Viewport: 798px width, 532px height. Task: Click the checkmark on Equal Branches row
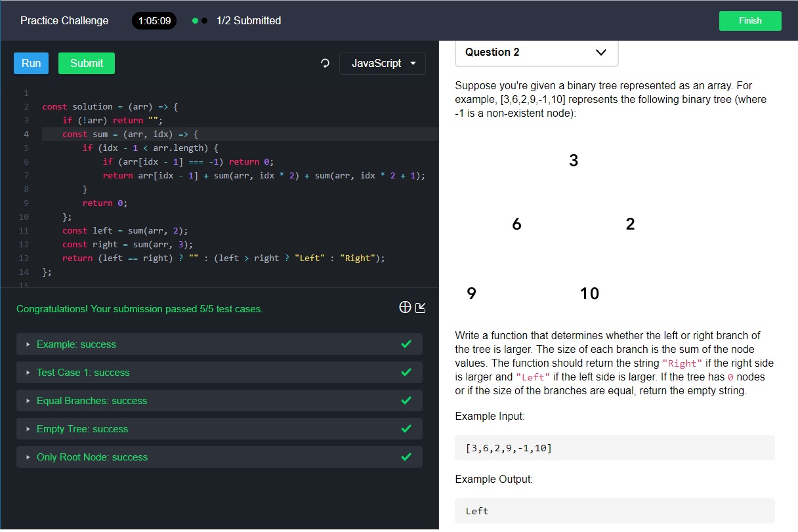(406, 400)
